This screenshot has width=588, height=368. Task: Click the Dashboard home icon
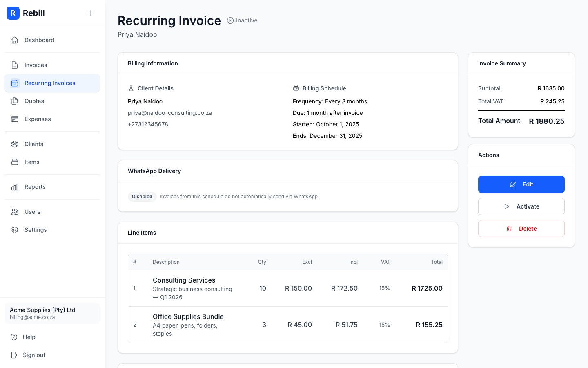15,40
